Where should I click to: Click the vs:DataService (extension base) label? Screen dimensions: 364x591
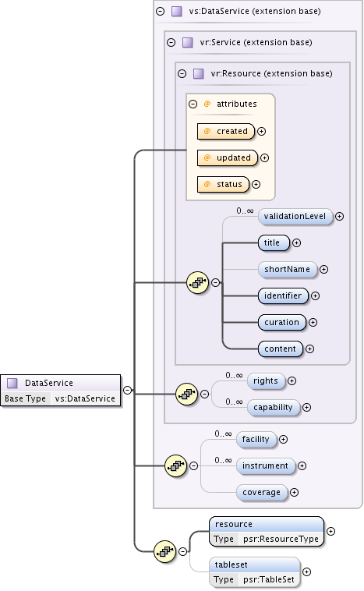255,12
